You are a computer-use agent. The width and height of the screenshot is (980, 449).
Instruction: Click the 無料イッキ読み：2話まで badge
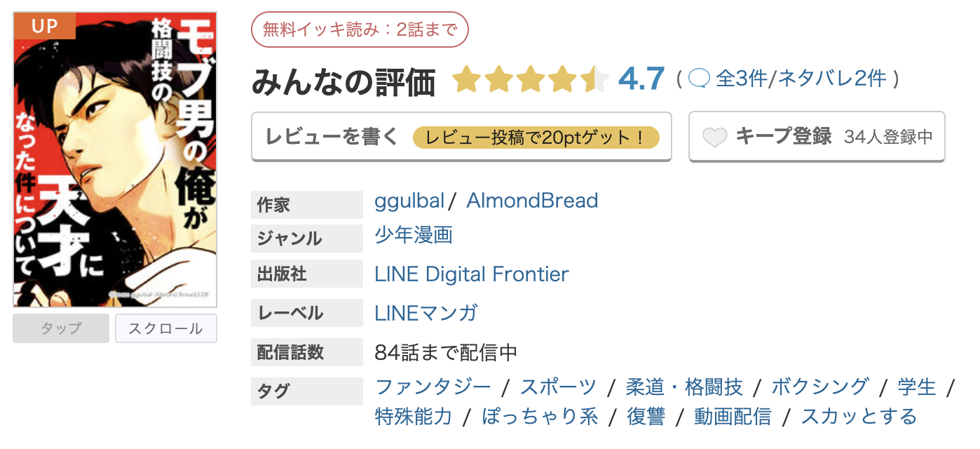click(360, 29)
